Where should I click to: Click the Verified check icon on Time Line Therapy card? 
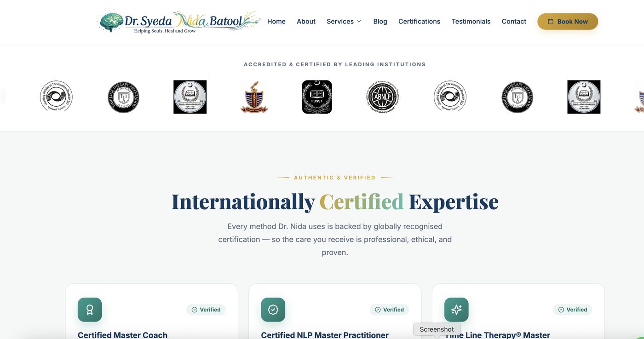click(561, 310)
